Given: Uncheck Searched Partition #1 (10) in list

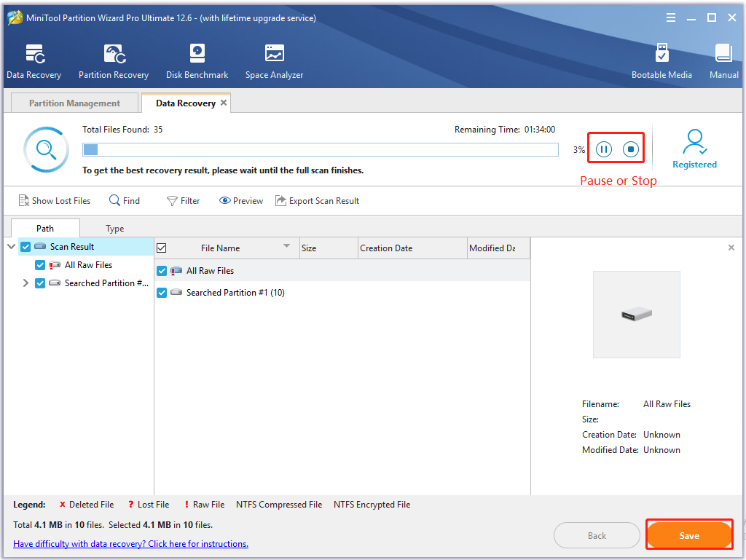Looking at the screenshot, I should click(162, 293).
